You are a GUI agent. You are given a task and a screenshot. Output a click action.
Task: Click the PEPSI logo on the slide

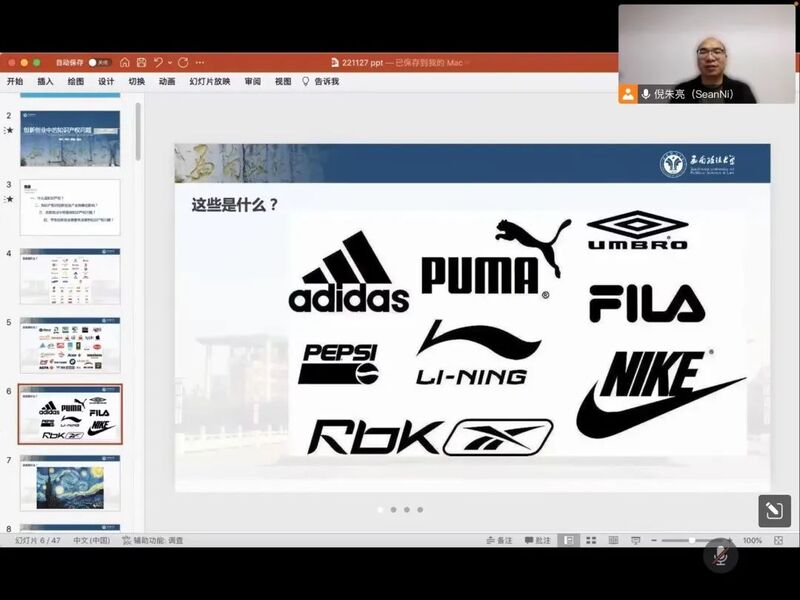[x=339, y=364]
